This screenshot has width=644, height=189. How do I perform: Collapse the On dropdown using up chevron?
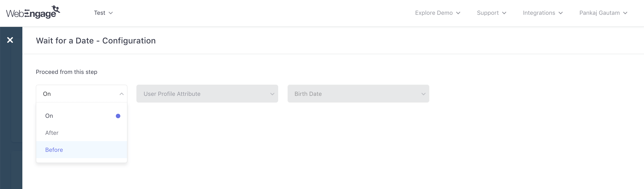click(121, 94)
